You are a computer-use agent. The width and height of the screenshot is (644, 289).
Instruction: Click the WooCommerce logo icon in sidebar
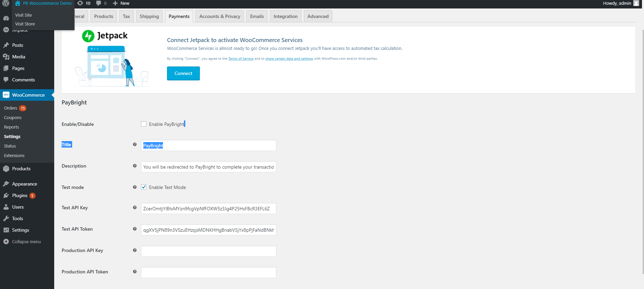pos(6,95)
